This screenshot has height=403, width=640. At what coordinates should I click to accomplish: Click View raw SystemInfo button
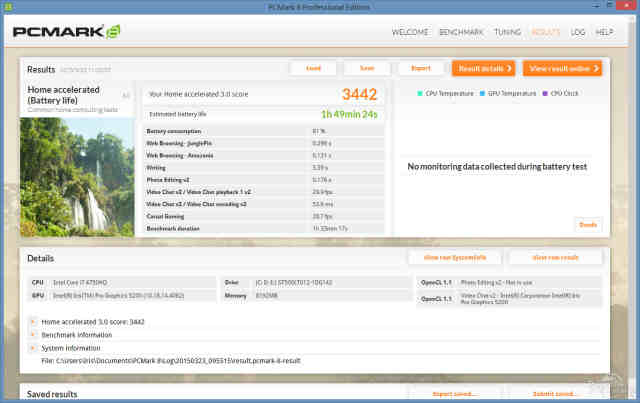click(x=455, y=258)
